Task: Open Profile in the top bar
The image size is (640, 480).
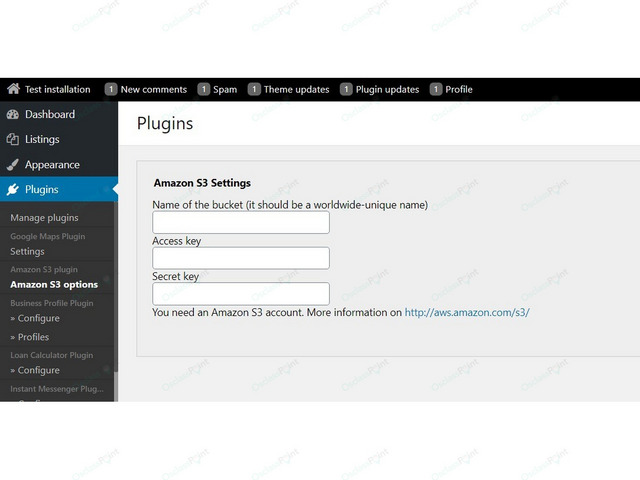Action: 459,89
